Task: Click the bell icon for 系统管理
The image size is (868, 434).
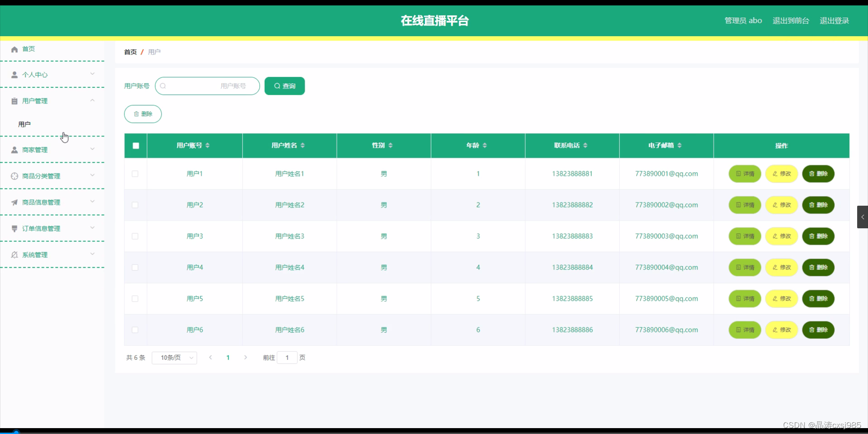Action: tap(14, 255)
